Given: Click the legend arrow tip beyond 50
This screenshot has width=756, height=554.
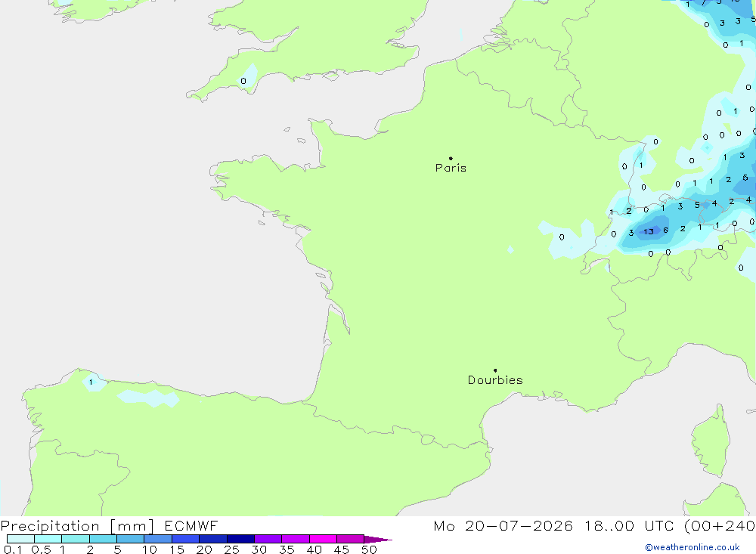Looking at the screenshot, I should (379, 539).
